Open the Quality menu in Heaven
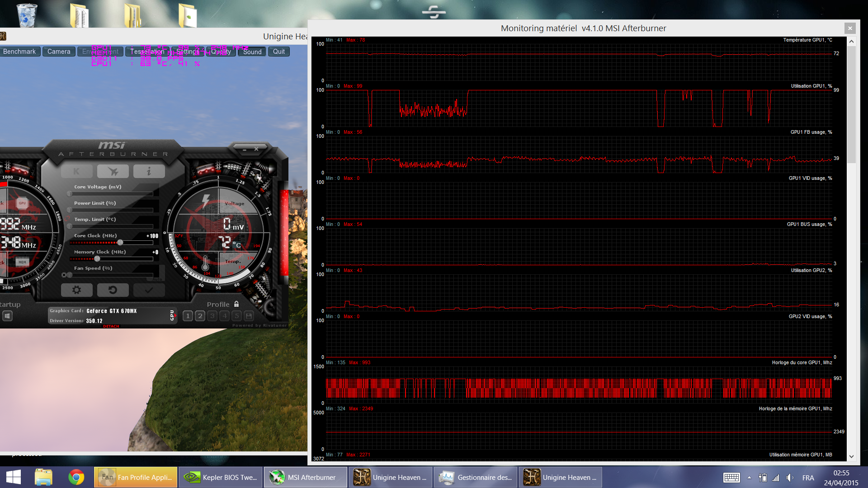This screenshot has height=488, width=868. point(221,52)
